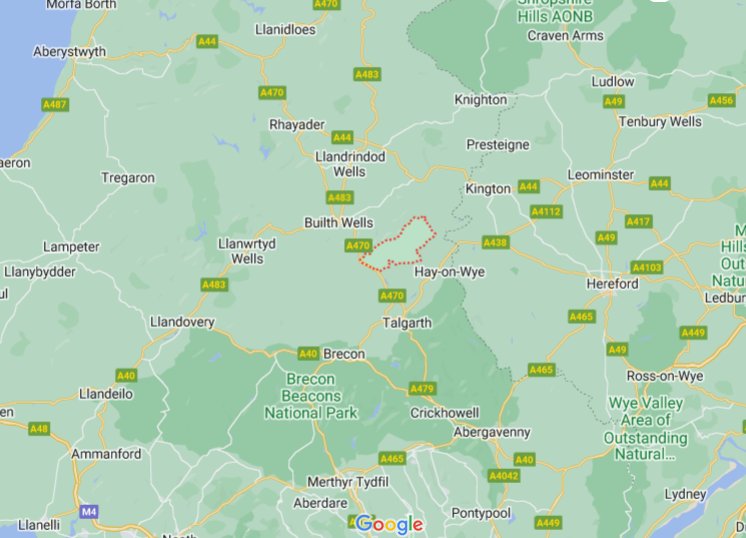Open the Wye Valley Area of Outstanding Natural Beauty label
The width and height of the screenshot is (746, 538).
646,429
